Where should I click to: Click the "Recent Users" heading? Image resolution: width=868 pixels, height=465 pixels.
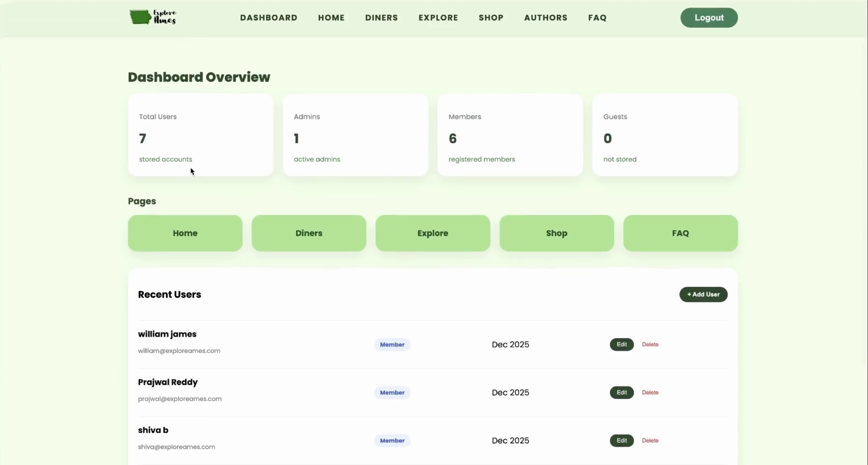[170, 295]
